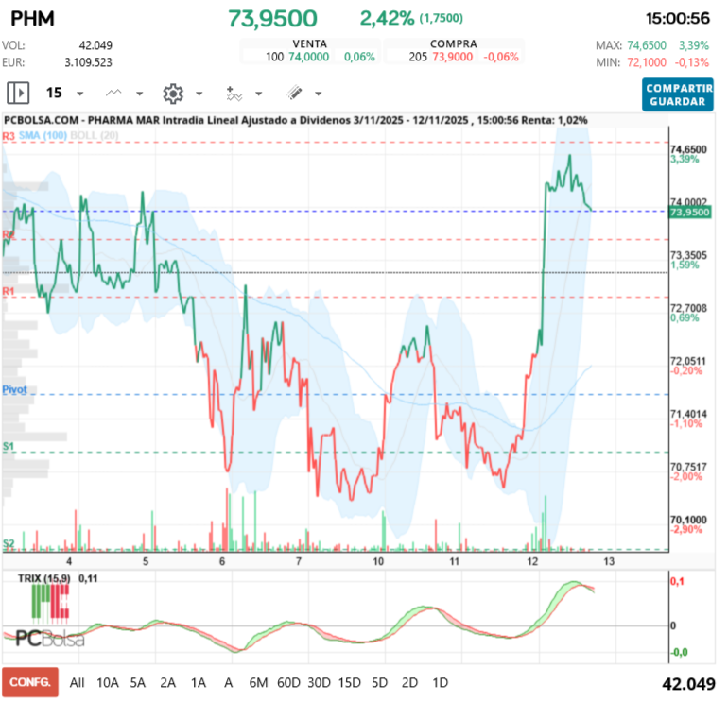Click the CONFG. button
The image size is (728, 702).
tap(30, 682)
